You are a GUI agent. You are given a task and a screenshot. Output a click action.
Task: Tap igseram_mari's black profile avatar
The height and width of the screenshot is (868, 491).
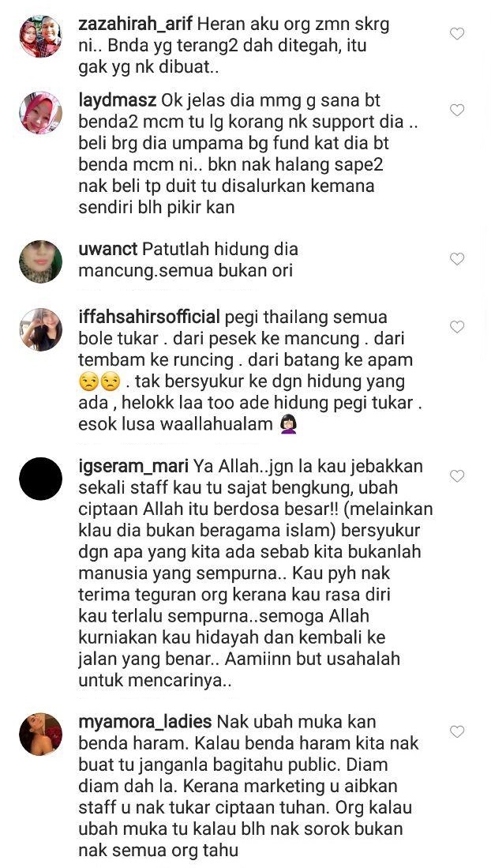point(40,479)
